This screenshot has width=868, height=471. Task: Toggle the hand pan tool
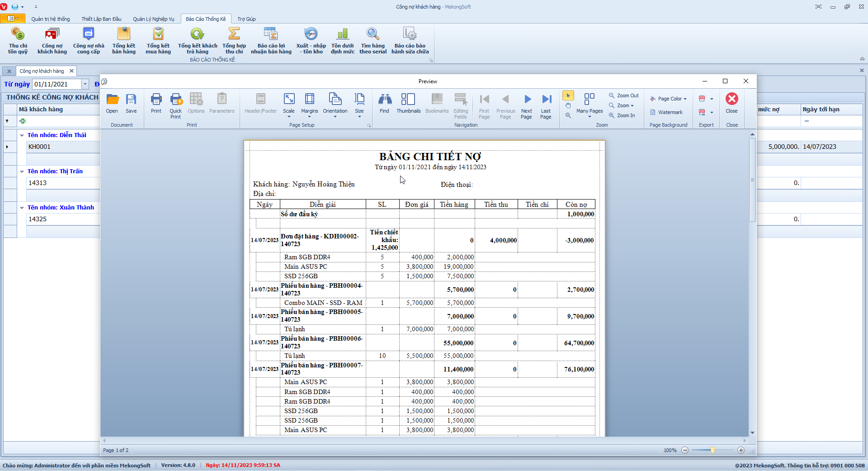568,105
